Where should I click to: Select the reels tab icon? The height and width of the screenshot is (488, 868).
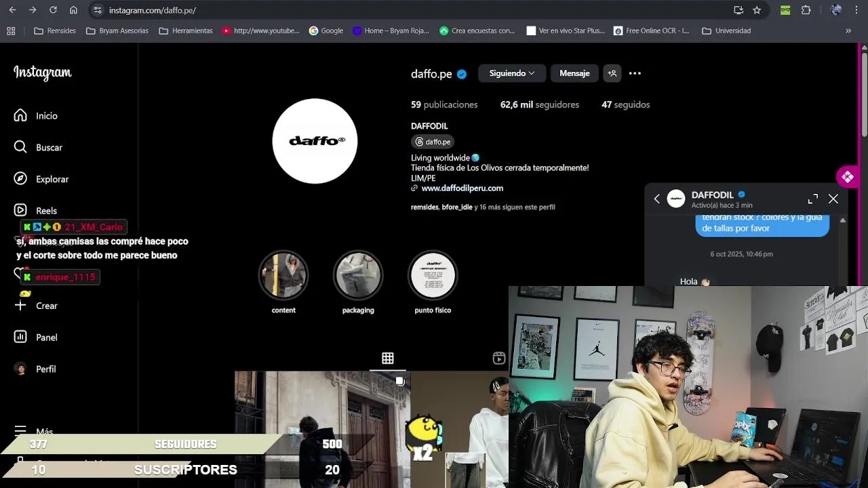499,359
